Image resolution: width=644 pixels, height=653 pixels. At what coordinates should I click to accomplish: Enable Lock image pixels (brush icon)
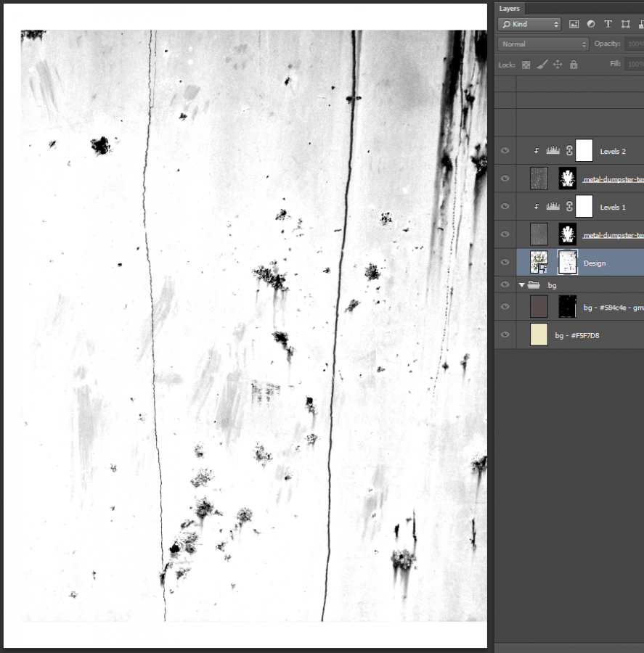pos(542,65)
